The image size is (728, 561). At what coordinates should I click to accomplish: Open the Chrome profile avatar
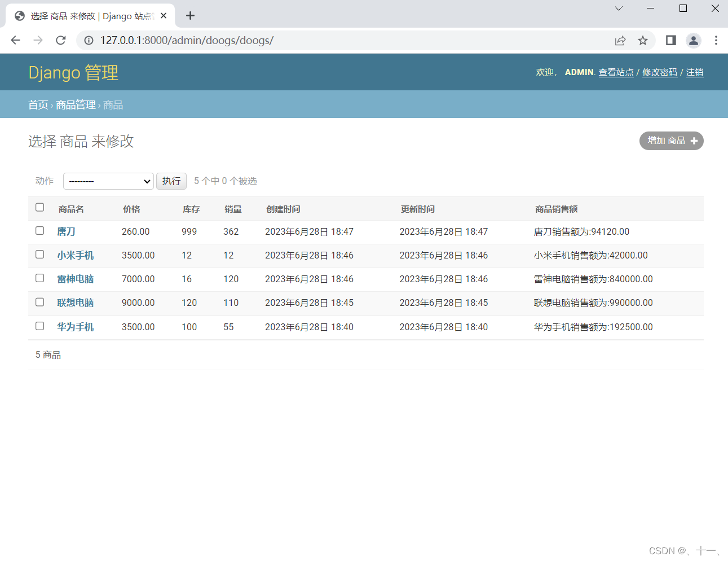coord(694,40)
